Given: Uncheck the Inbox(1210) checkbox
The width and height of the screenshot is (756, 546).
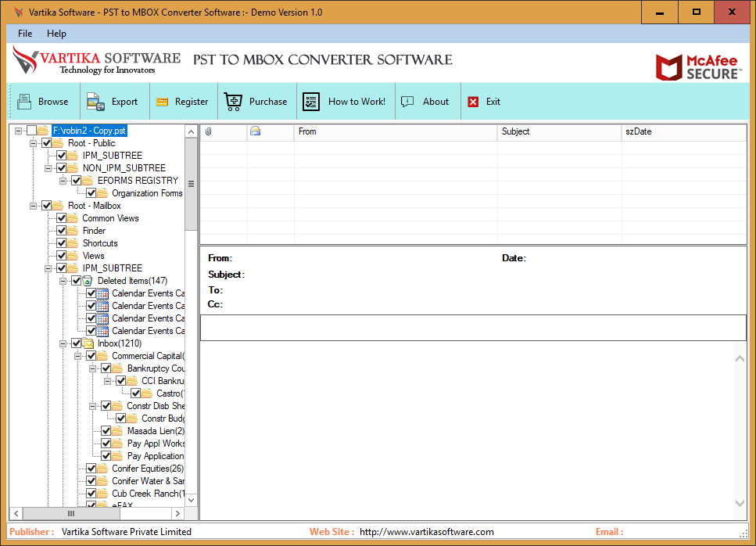Looking at the screenshot, I should click(76, 343).
